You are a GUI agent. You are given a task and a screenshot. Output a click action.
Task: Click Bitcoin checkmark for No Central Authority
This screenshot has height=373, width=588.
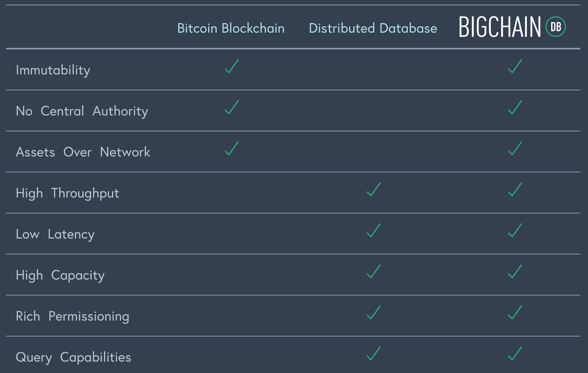tap(231, 107)
